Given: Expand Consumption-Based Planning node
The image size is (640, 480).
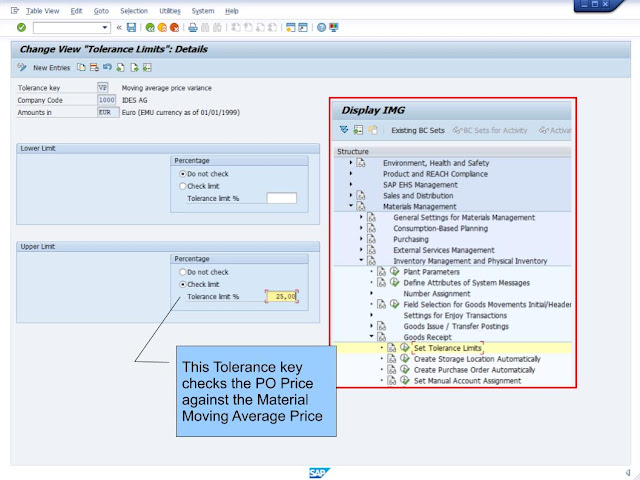Looking at the screenshot, I should [361, 228].
